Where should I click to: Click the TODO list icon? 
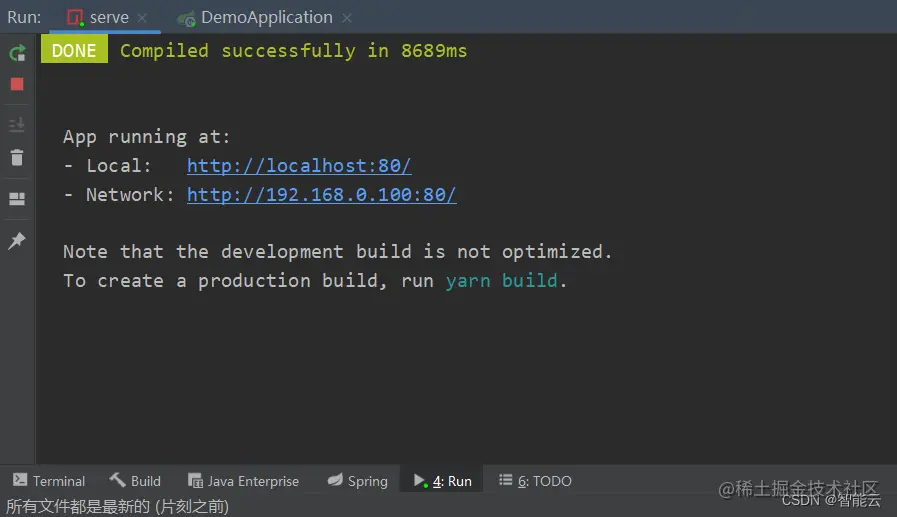pyautogui.click(x=505, y=480)
